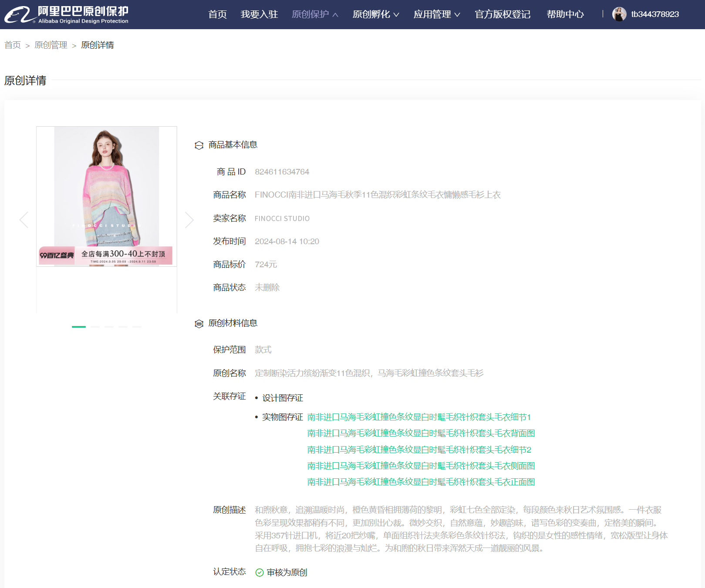
Task: Open the 应用管理 dropdown menu
Action: coord(437,14)
